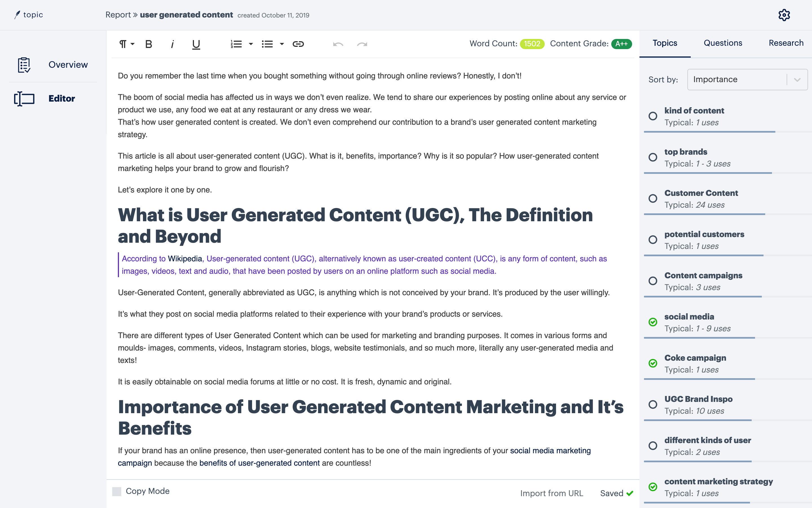This screenshot has width=812, height=508.
Task: Click the 'Content campaigns' topic label
Action: click(x=703, y=275)
